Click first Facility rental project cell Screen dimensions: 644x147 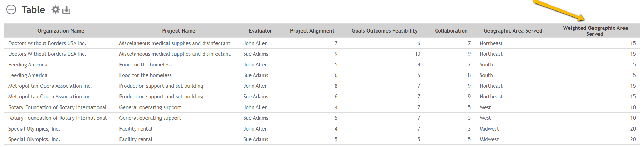tap(136, 129)
